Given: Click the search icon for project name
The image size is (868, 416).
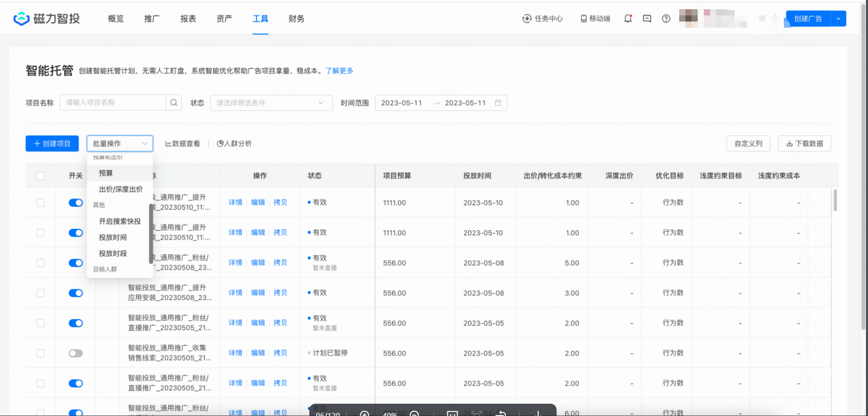Looking at the screenshot, I should (174, 103).
